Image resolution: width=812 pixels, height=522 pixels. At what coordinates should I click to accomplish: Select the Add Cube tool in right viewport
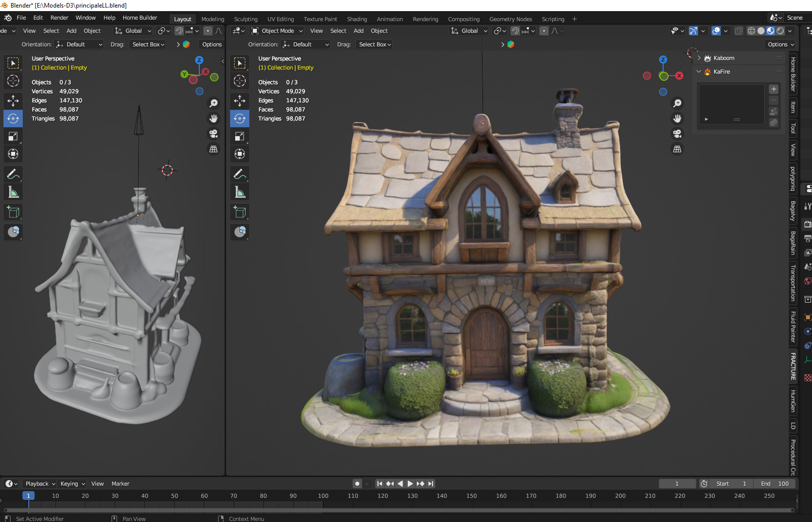coord(240,212)
